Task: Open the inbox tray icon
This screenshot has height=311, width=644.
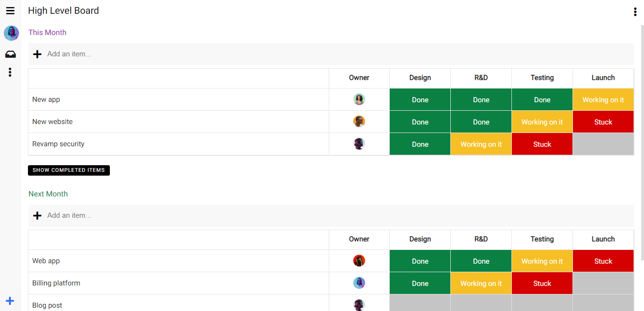Action: tap(10, 54)
